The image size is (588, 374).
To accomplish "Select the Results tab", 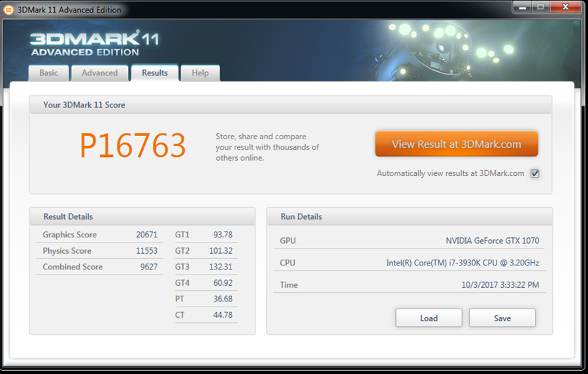I will click(155, 73).
